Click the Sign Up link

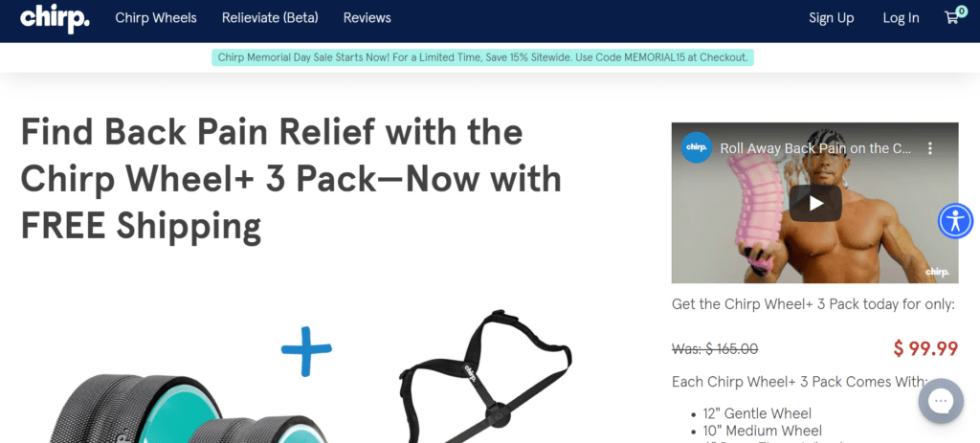point(832,18)
